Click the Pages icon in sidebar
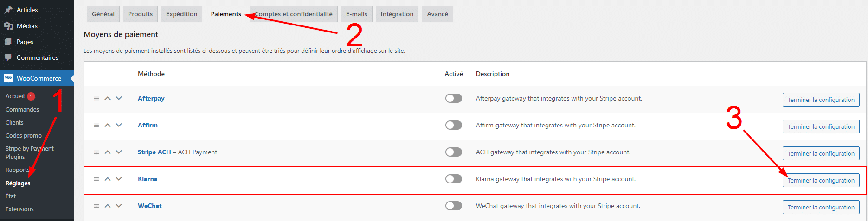 click(8, 42)
